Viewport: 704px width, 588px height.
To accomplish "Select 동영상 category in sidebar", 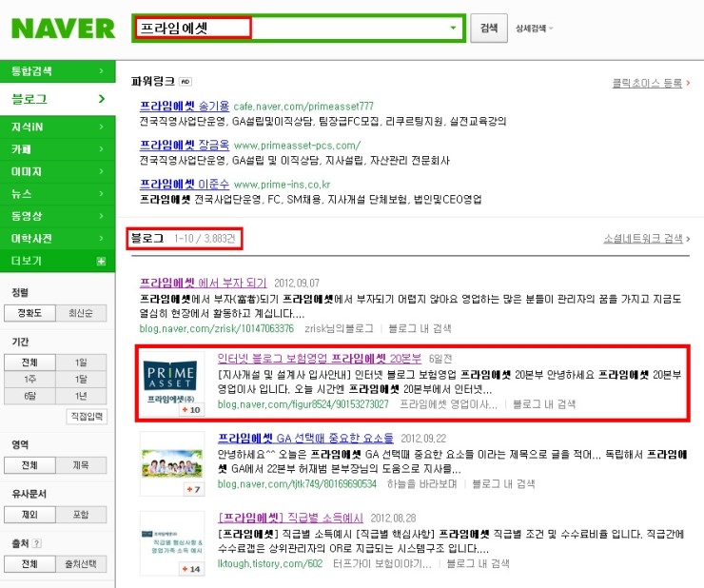I will 57,216.
